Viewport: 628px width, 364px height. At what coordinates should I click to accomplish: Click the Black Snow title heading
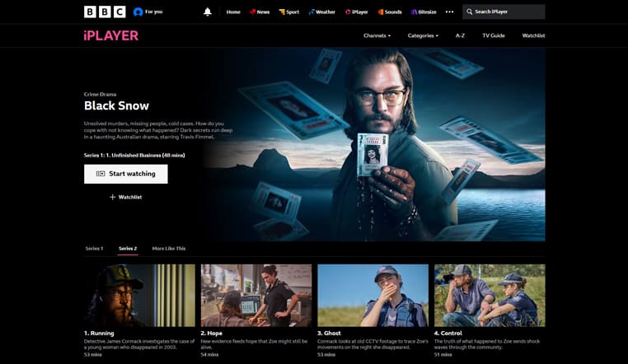pyautogui.click(x=116, y=105)
